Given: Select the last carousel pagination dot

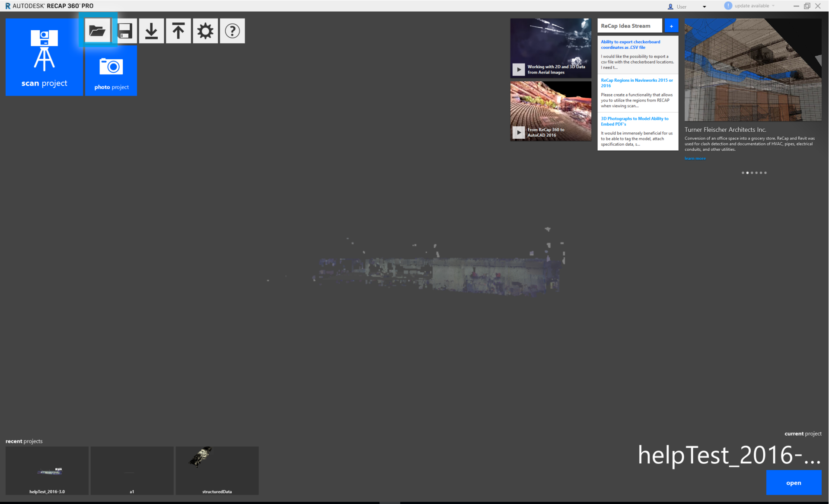Looking at the screenshot, I should coord(765,173).
